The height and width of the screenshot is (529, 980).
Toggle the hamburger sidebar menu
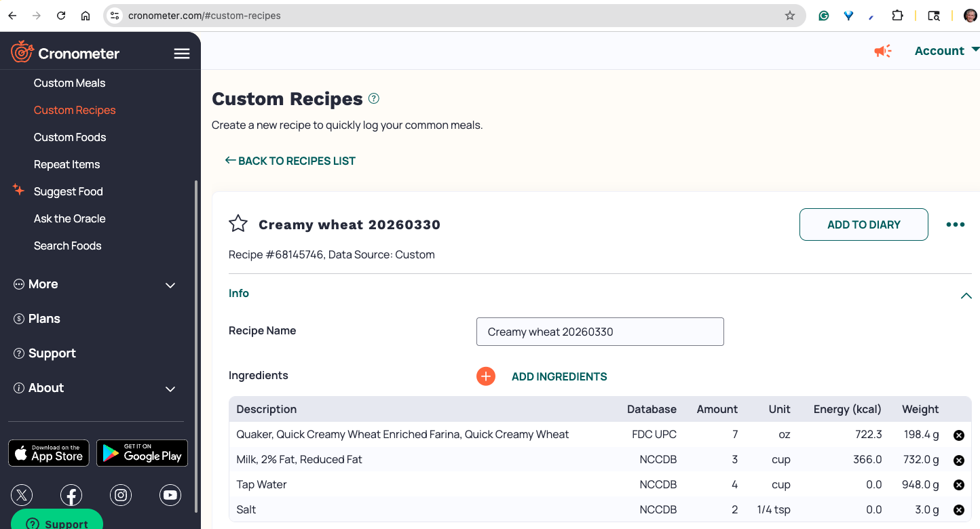pos(182,54)
